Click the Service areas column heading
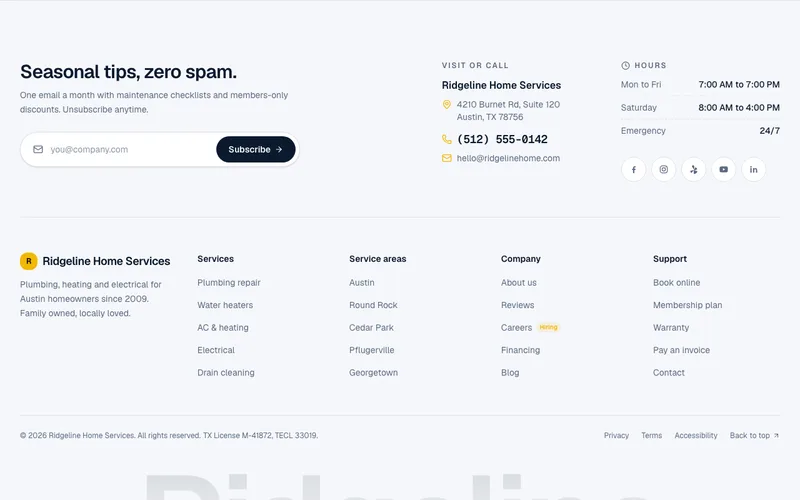Image resolution: width=800 pixels, height=500 pixels. pos(378,259)
